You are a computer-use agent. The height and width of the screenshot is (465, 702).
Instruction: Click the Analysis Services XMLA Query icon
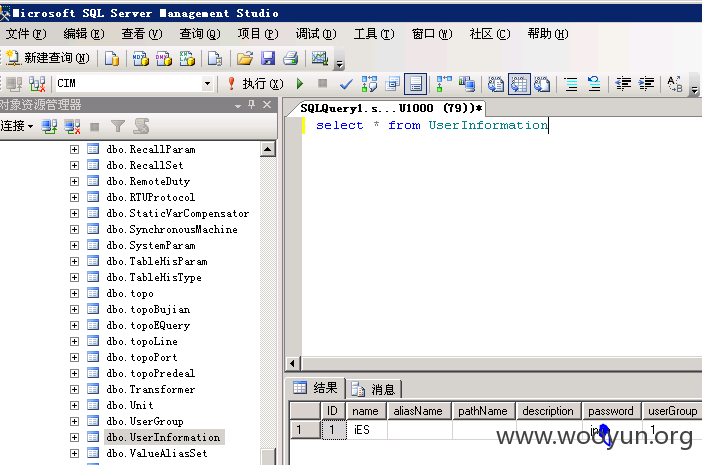pos(187,59)
